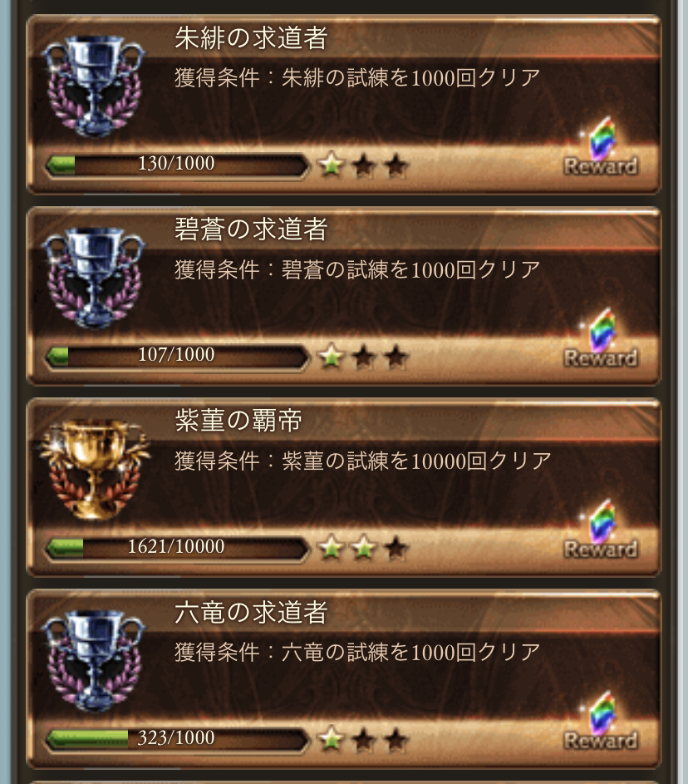The image size is (688, 784).
Task: Select the 紫菫の覇帝 trophy title
Action: (238, 420)
